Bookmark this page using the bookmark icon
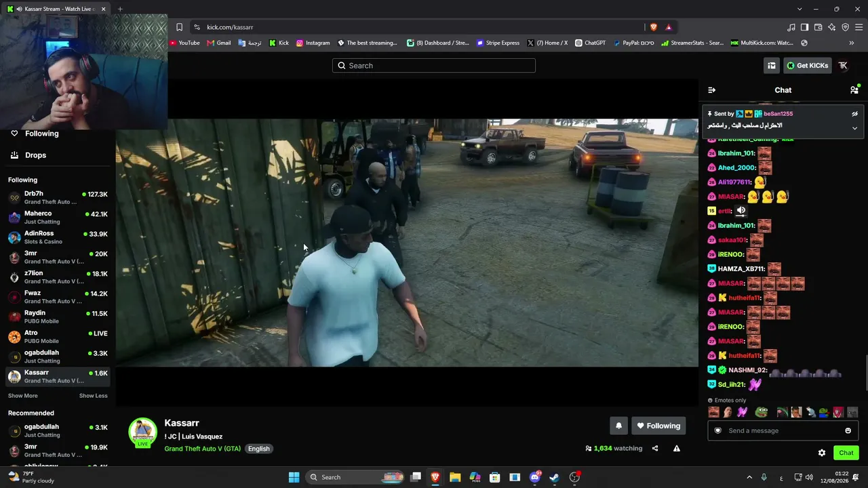The image size is (868, 488). click(179, 27)
